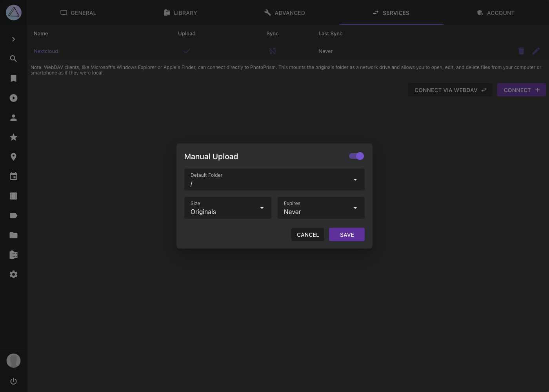The height and width of the screenshot is (392, 549).
Task: Delete the Nextcloud service via trash icon
Action: click(x=521, y=51)
